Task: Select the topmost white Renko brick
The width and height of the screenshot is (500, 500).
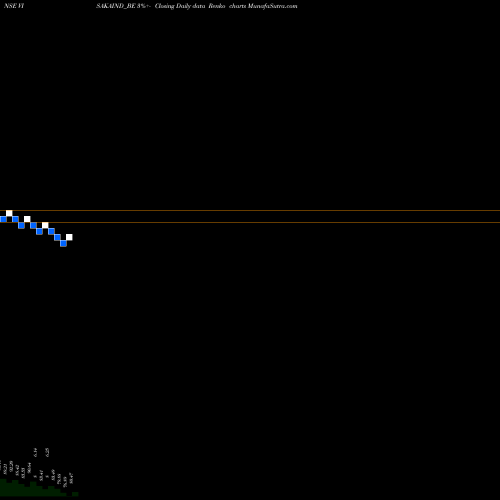Action: (9, 213)
